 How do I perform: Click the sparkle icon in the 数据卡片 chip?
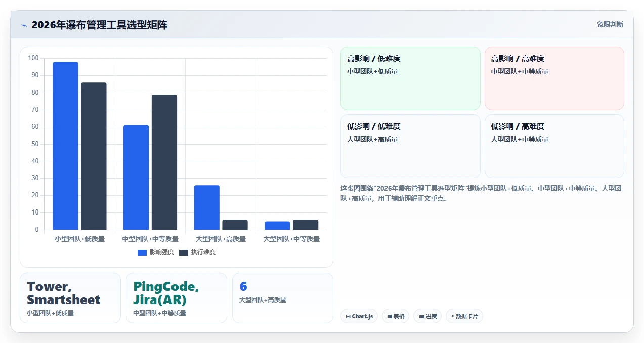point(453,316)
